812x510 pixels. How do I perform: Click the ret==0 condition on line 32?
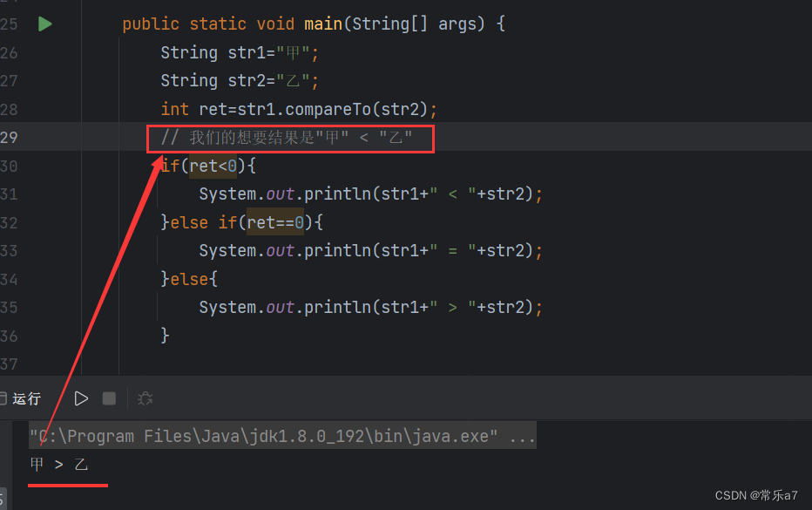[x=275, y=223]
